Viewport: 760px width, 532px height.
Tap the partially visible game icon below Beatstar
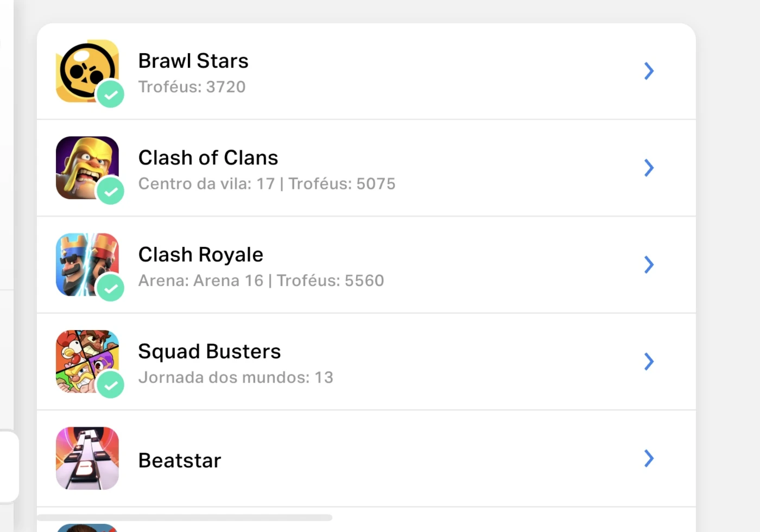(x=87, y=528)
